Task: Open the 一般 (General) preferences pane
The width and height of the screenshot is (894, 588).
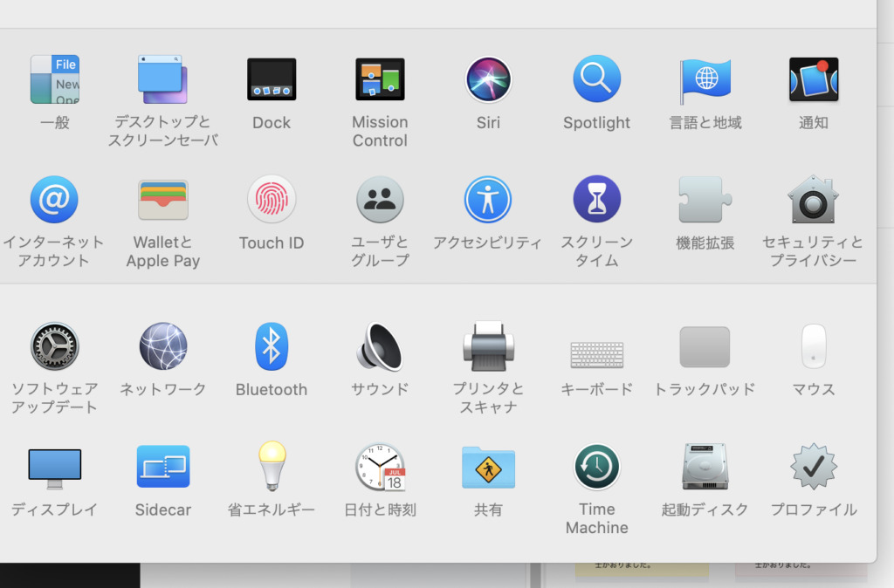Action: click(55, 79)
